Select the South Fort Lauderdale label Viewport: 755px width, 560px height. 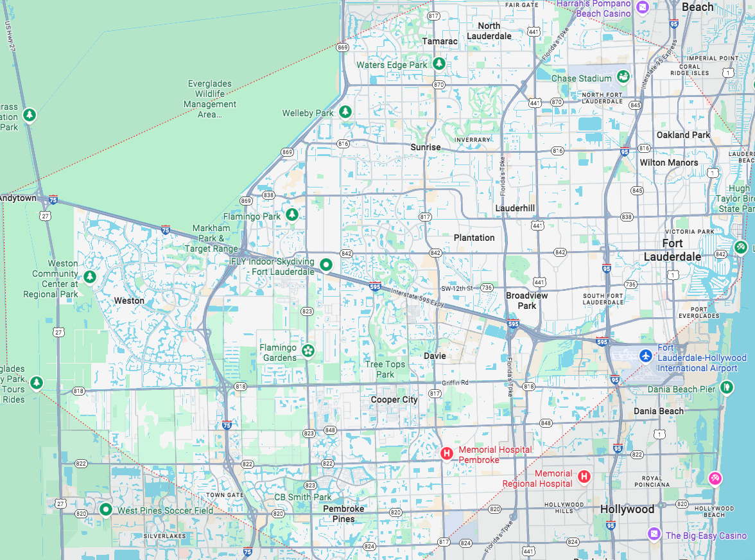click(x=603, y=299)
